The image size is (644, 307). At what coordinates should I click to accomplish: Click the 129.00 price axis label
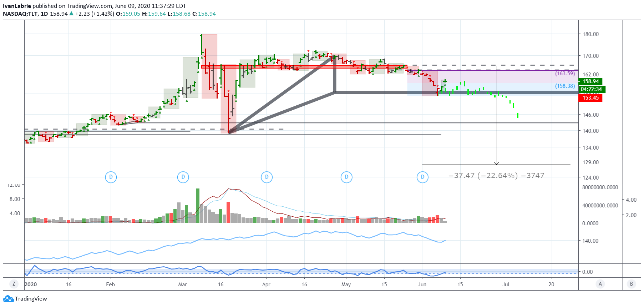click(590, 162)
